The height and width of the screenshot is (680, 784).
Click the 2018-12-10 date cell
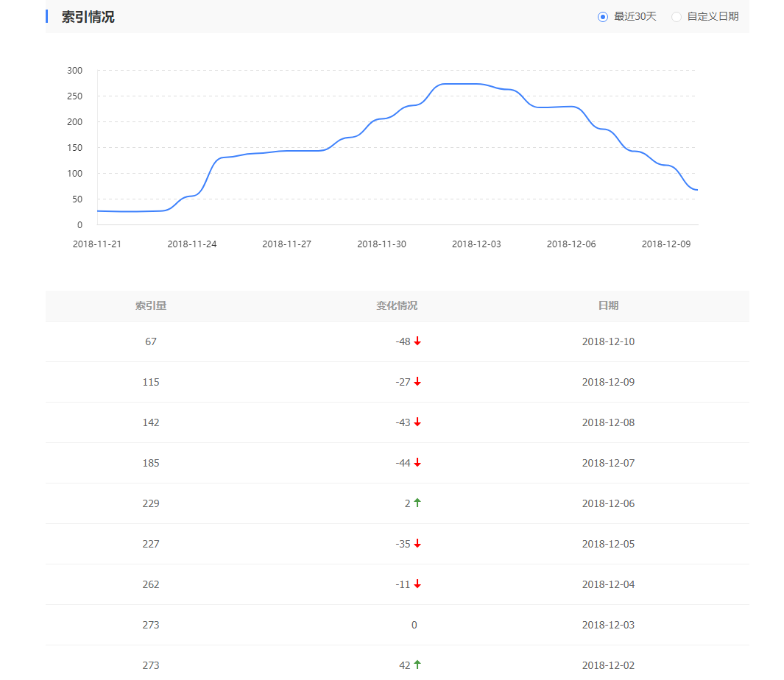point(608,341)
